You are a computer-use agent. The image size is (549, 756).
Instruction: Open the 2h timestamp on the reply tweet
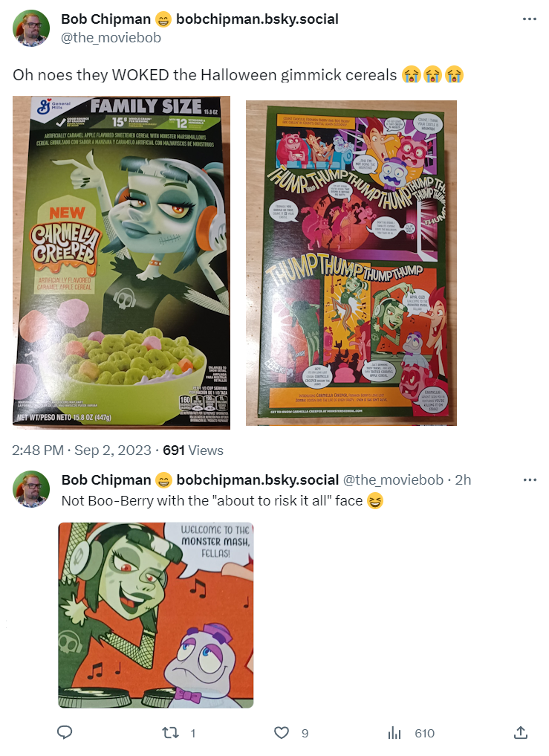(x=463, y=479)
